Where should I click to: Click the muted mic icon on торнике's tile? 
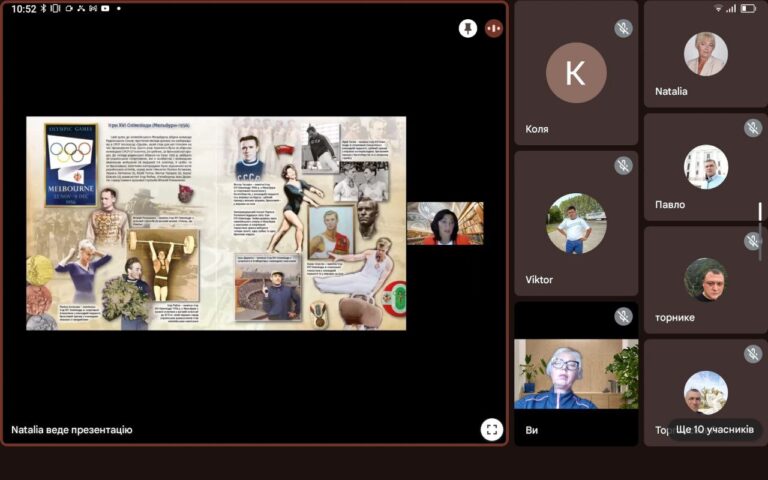click(x=753, y=241)
